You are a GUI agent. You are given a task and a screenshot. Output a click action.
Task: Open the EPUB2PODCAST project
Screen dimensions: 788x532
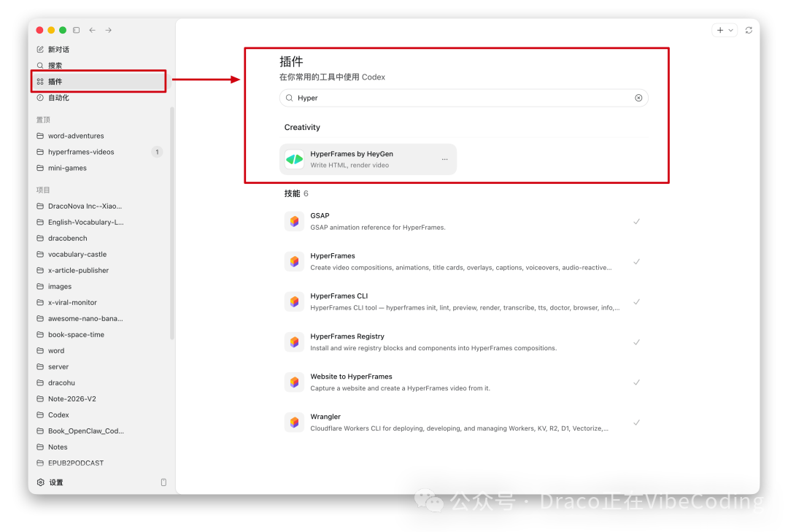click(100, 463)
